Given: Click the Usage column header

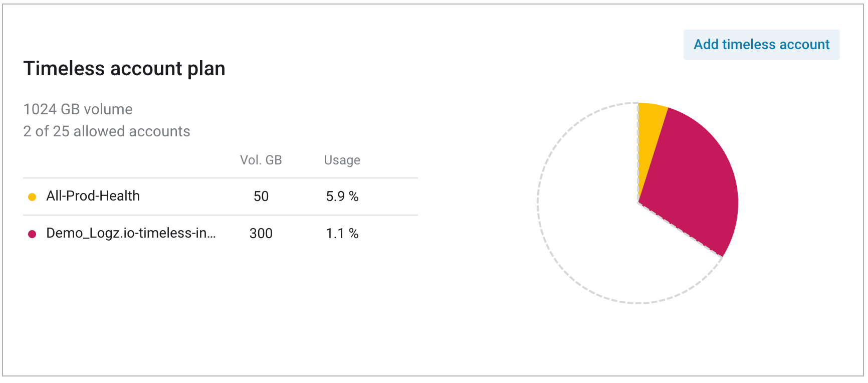Looking at the screenshot, I should point(342,160).
